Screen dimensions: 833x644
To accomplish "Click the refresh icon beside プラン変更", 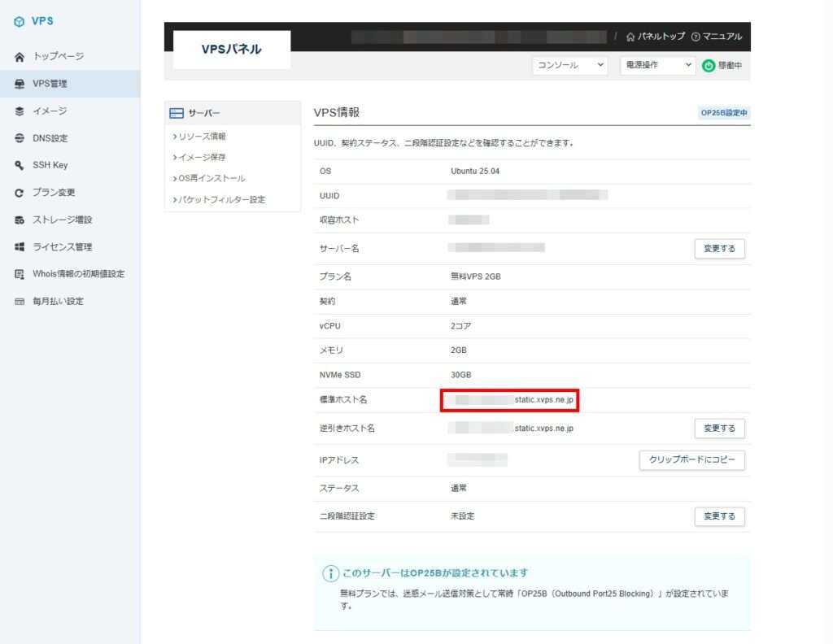I will point(20,193).
